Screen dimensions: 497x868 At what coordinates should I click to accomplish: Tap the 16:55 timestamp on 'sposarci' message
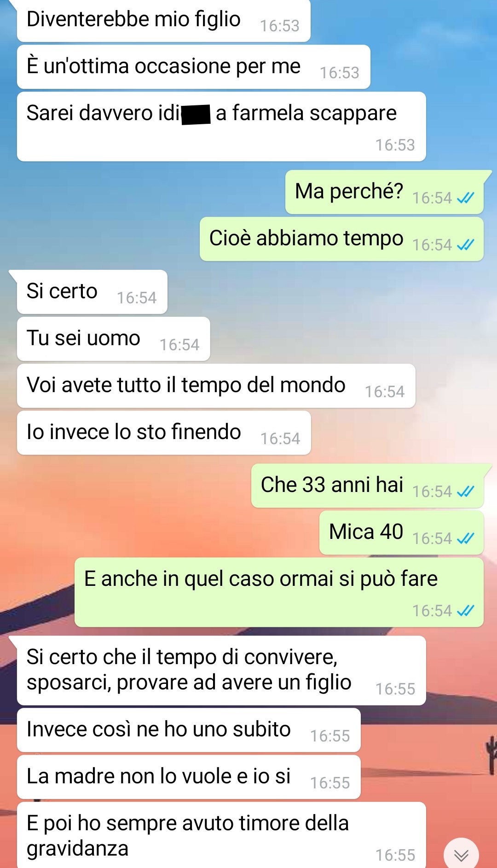395,689
